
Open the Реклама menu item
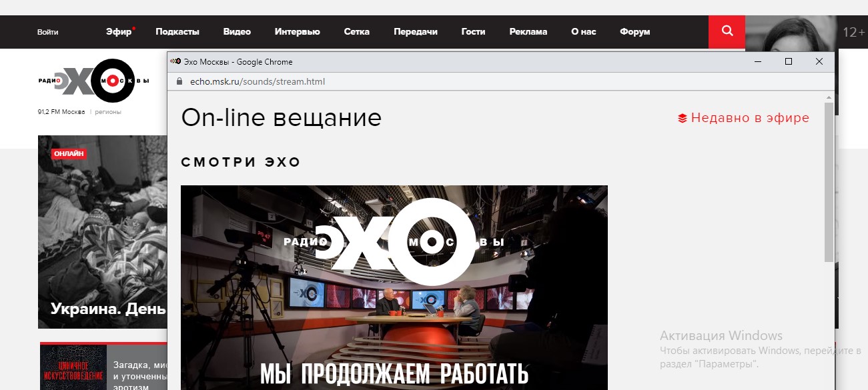(528, 31)
